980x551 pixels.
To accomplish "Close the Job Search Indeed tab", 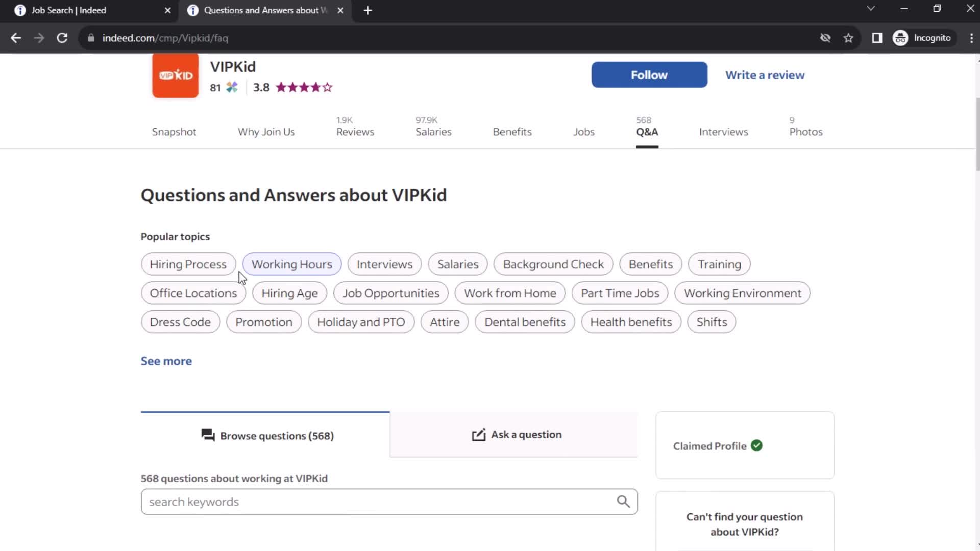I will pyautogui.click(x=167, y=10).
